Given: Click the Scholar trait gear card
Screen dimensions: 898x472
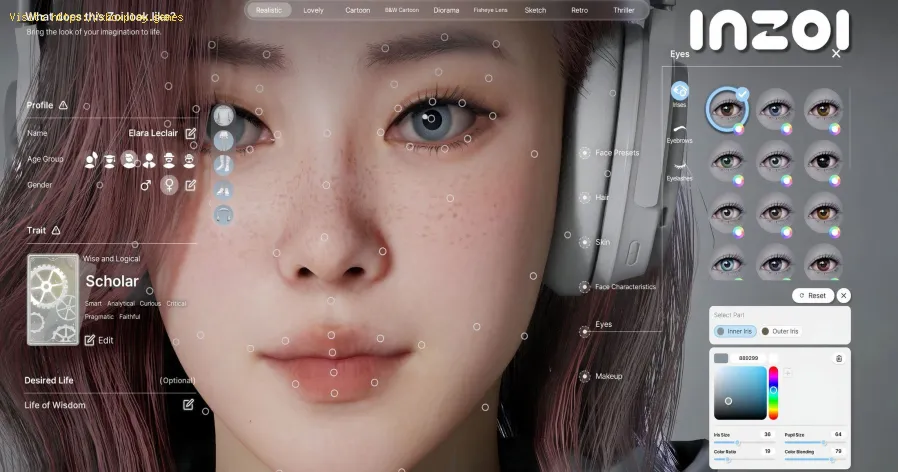Looking at the screenshot, I should click(53, 300).
